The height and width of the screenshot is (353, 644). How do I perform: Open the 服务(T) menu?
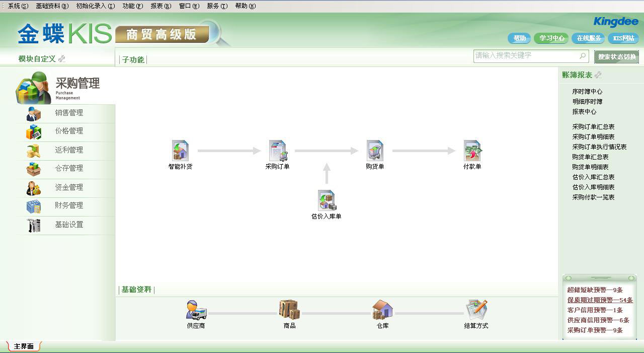point(217,6)
